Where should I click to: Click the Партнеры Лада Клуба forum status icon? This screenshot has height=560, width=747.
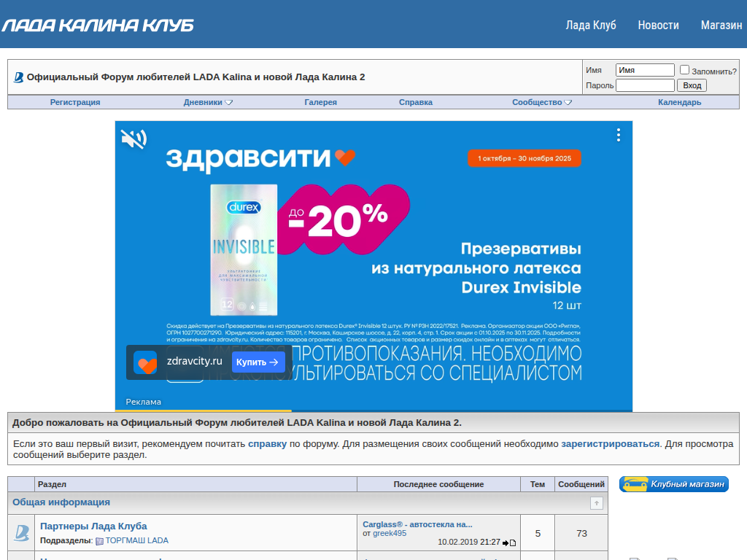coord(21,533)
